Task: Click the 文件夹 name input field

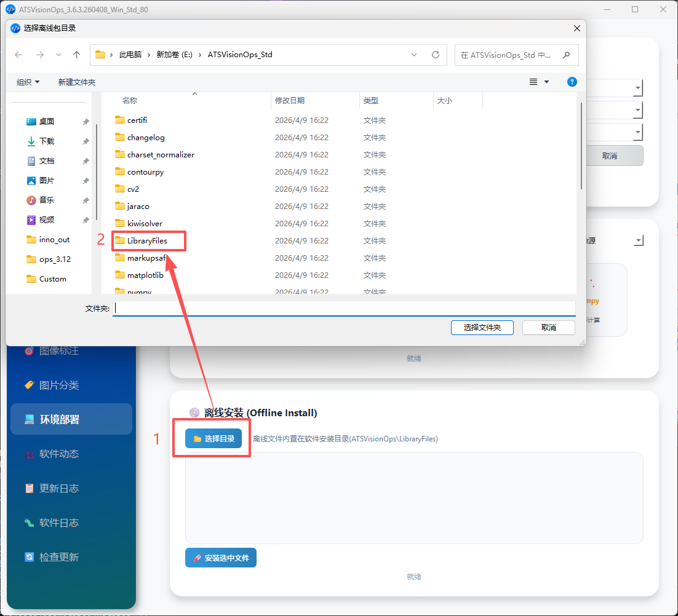Action: point(344,309)
